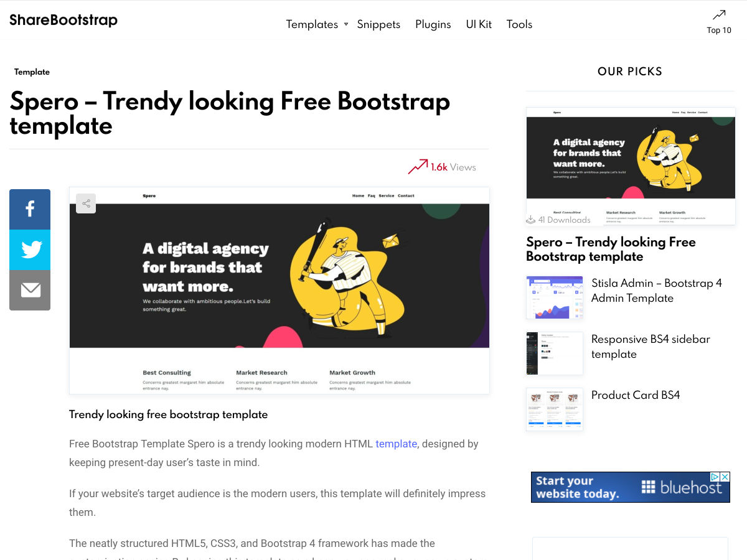Image resolution: width=747 pixels, height=560 pixels.
Task: Follow the blue 'template' hyperlink
Action: coord(396,444)
